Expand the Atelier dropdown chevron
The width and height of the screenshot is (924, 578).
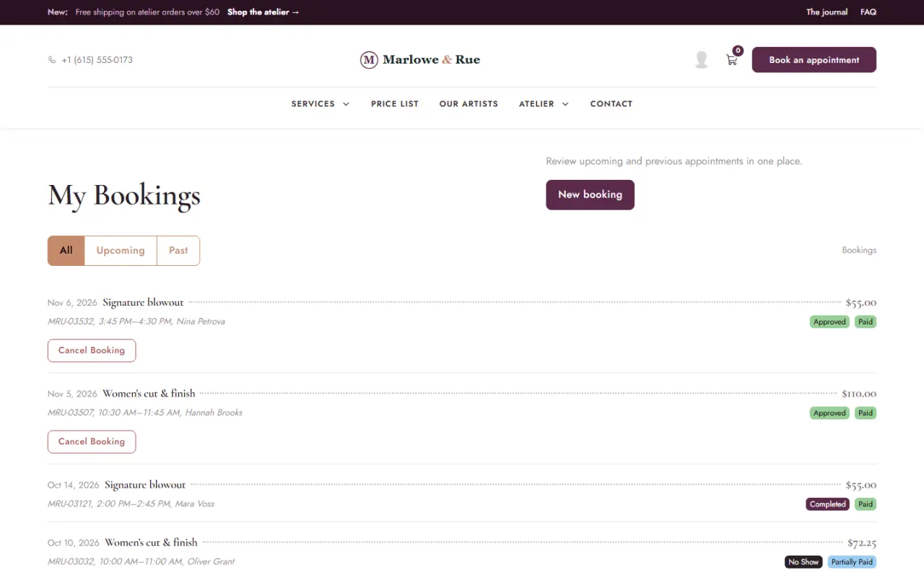pyautogui.click(x=565, y=104)
